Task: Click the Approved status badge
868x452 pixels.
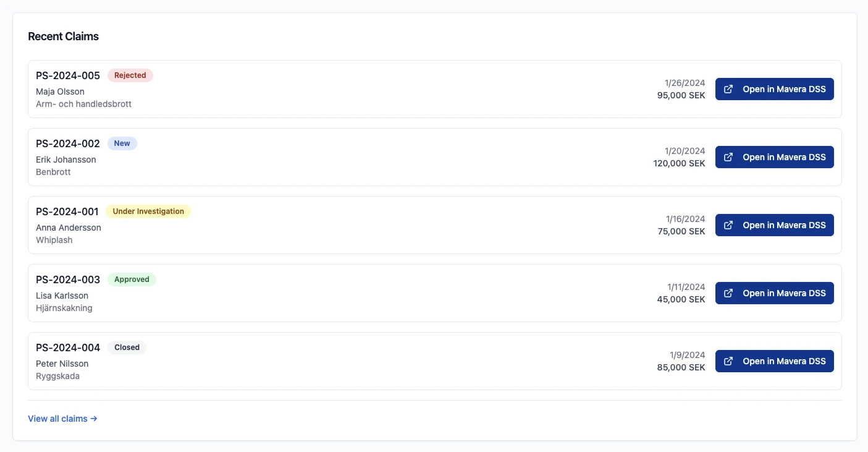Action: (132, 279)
